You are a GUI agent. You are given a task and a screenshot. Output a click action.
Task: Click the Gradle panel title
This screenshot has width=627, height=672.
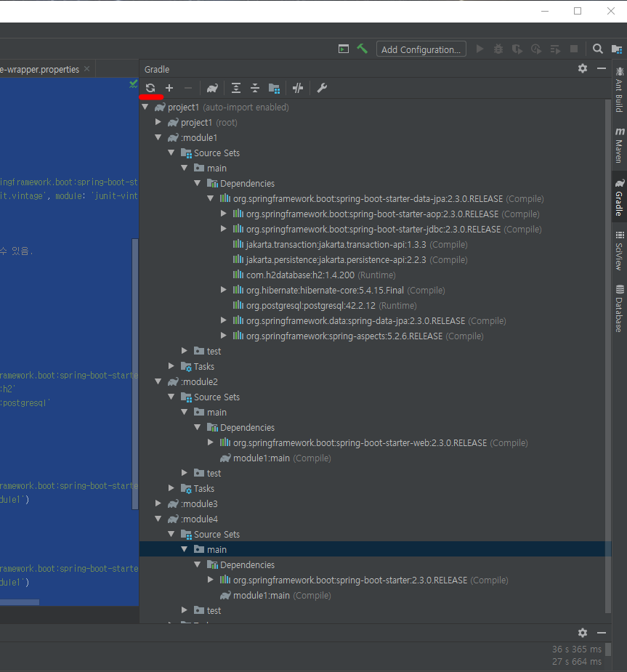click(157, 70)
